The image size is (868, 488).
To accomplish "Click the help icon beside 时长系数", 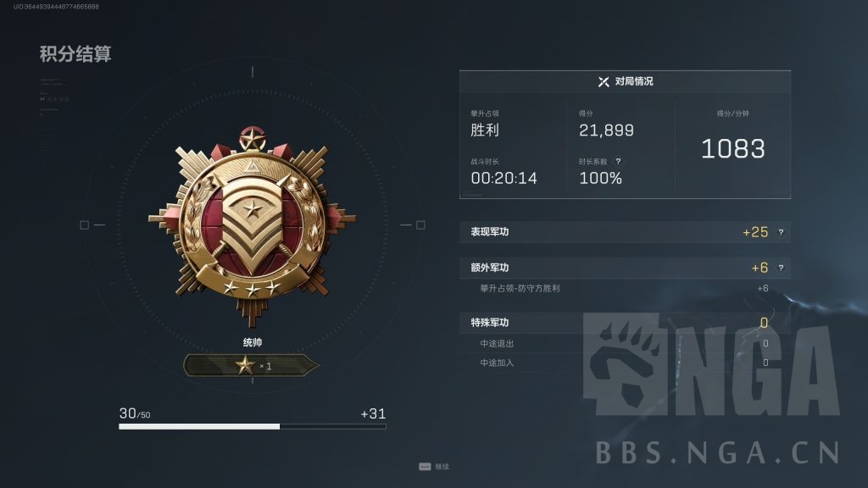I will tap(618, 162).
